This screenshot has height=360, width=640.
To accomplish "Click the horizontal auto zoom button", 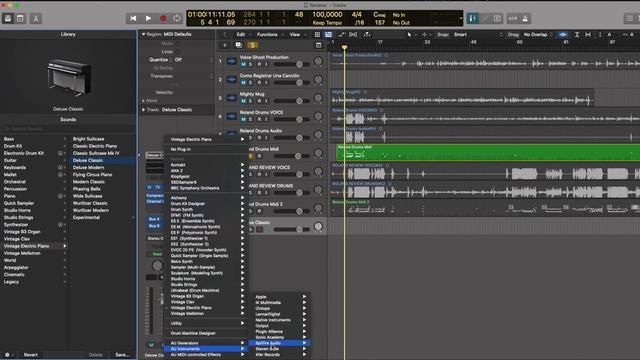I will click(x=588, y=35).
